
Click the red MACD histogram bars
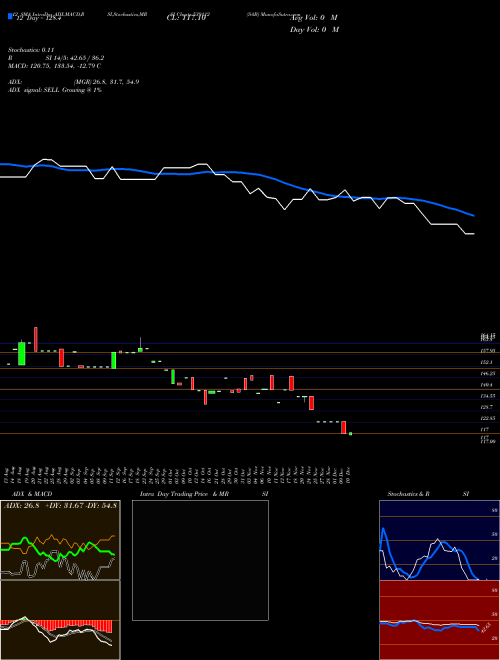tap(56, 626)
